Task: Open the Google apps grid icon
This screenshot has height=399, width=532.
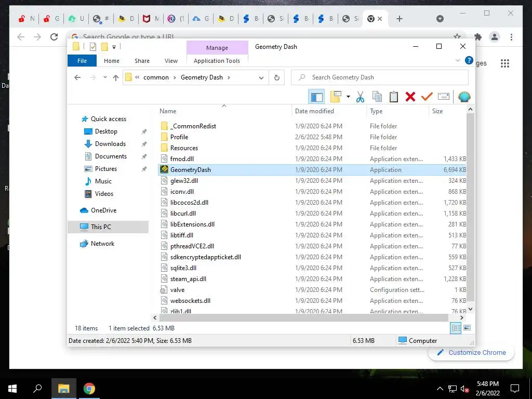Action: (x=505, y=63)
